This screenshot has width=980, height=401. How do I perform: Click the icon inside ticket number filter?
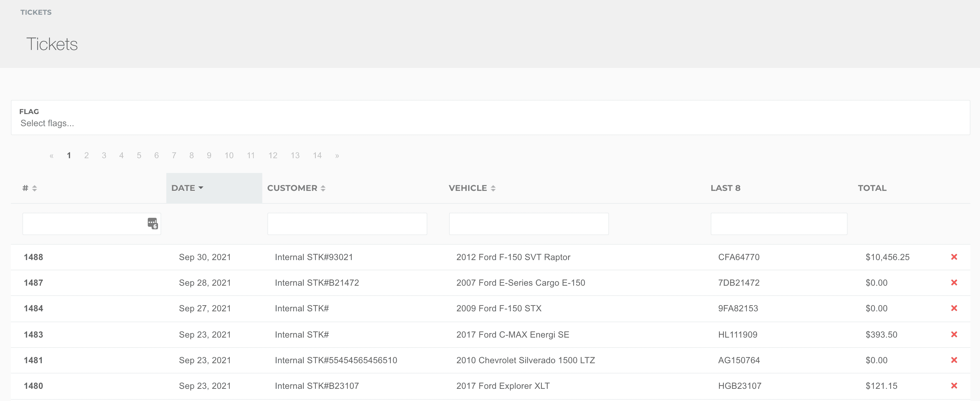[153, 224]
